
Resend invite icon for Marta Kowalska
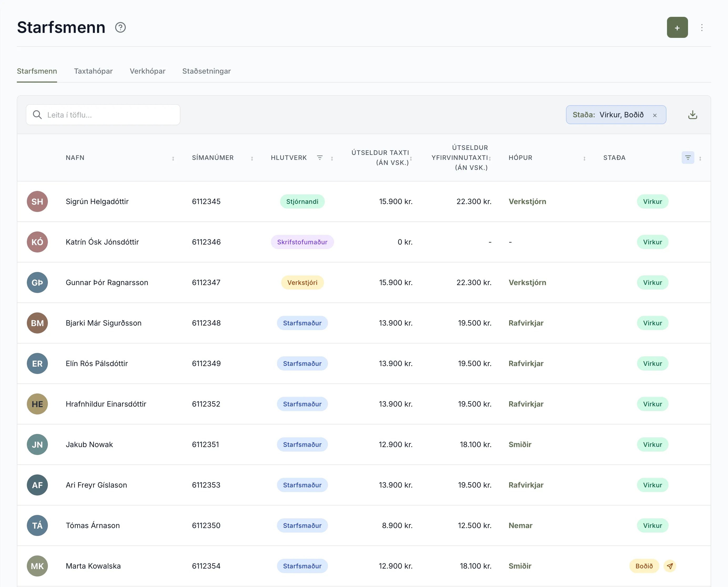coord(670,566)
